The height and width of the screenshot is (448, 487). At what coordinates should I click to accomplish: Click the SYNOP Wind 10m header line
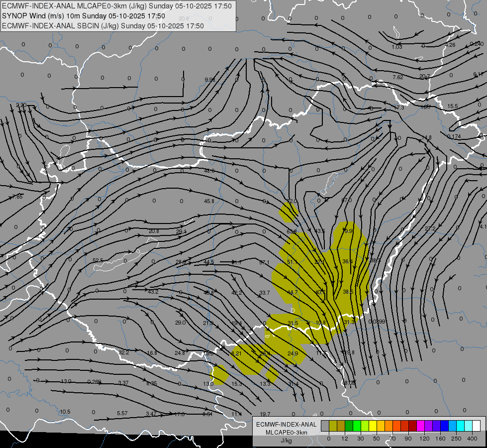click(x=84, y=16)
